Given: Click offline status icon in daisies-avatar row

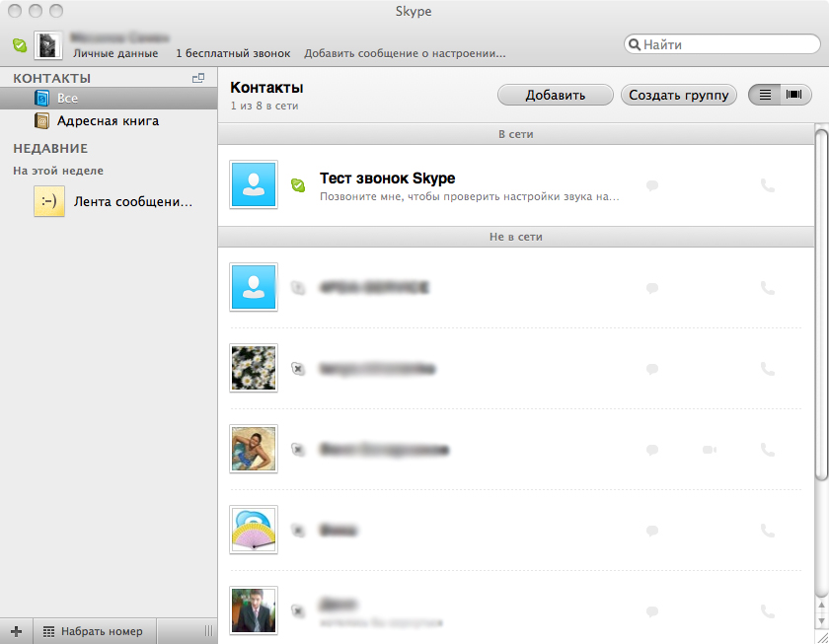Looking at the screenshot, I should point(298,369).
